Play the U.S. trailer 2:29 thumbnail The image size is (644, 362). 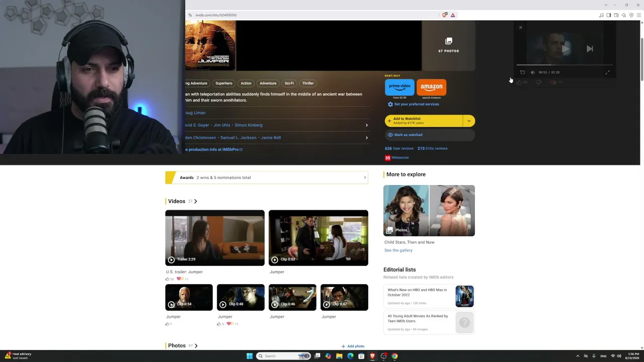coord(215,238)
